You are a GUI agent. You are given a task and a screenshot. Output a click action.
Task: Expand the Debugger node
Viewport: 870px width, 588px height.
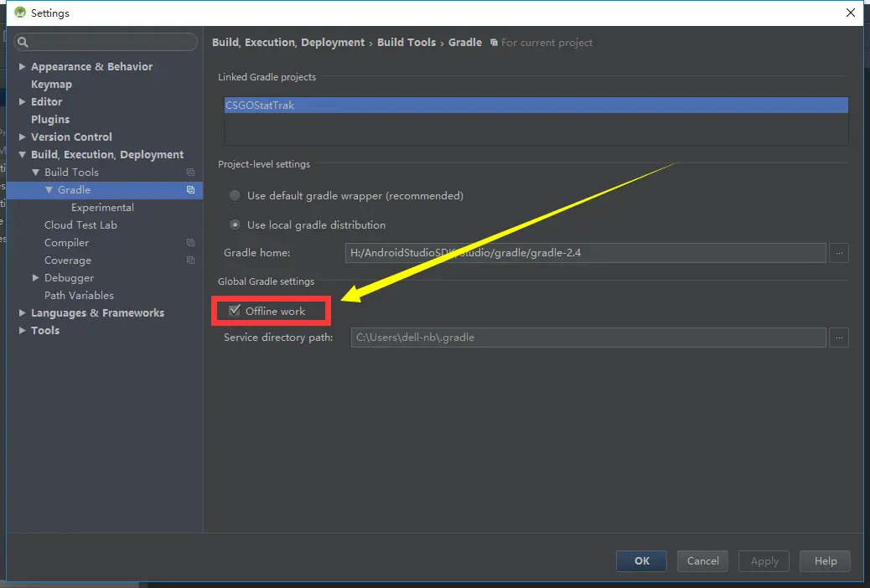(35, 278)
